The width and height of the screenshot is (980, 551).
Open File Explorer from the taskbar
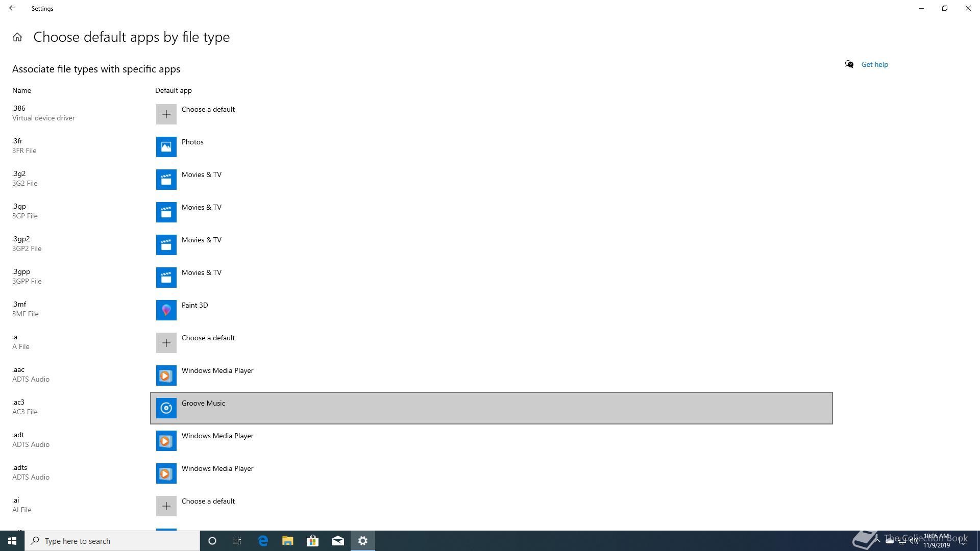[x=288, y=541]
